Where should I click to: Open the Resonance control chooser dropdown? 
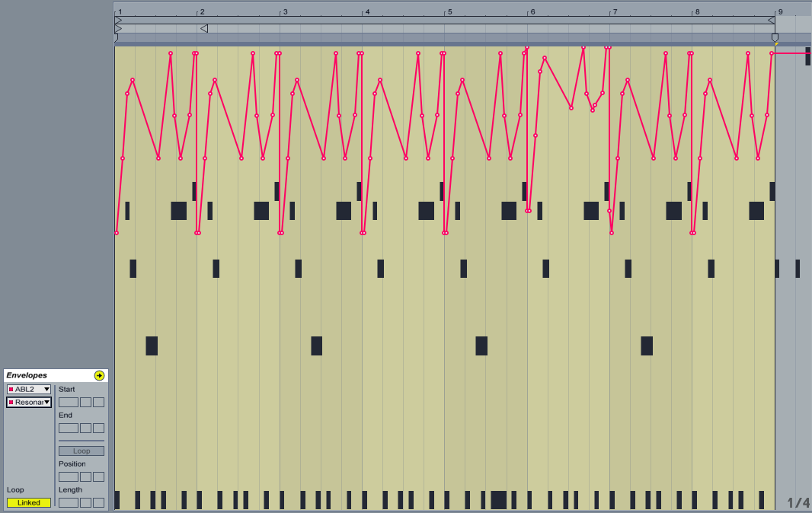(29, 402)
